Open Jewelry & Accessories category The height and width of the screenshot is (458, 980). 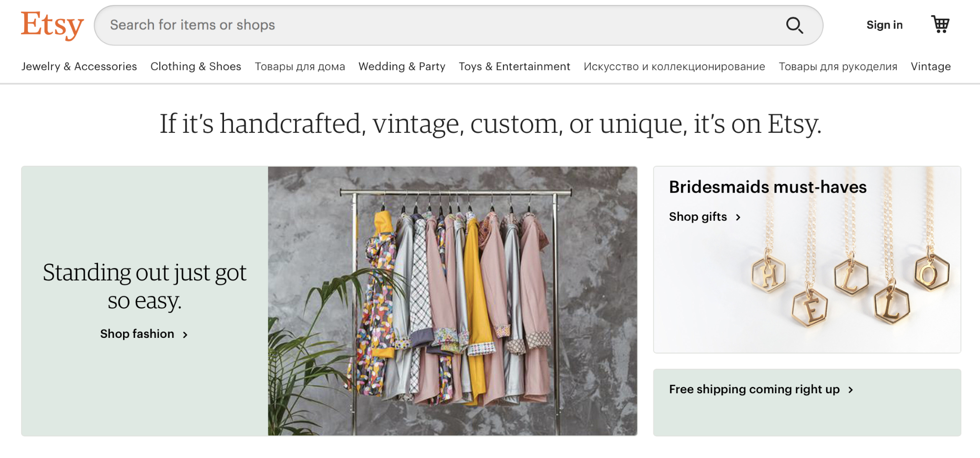pos(79,66)
